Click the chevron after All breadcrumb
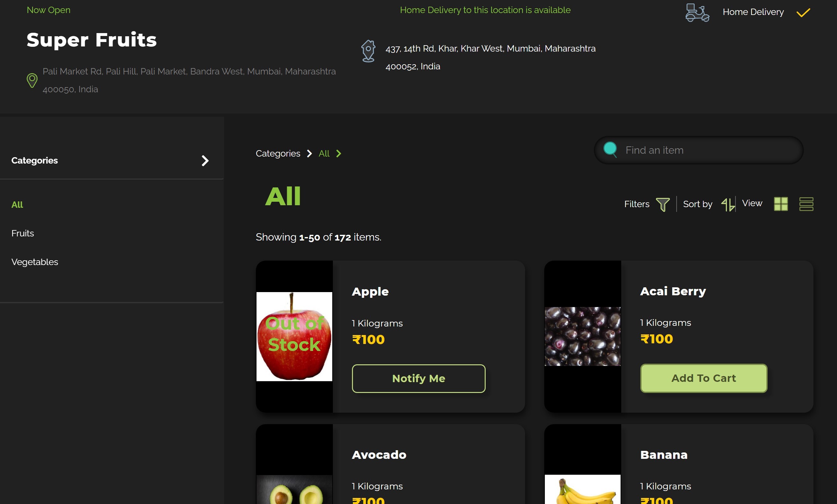Screen dimensions: 837x504 (x=338, y=153)
